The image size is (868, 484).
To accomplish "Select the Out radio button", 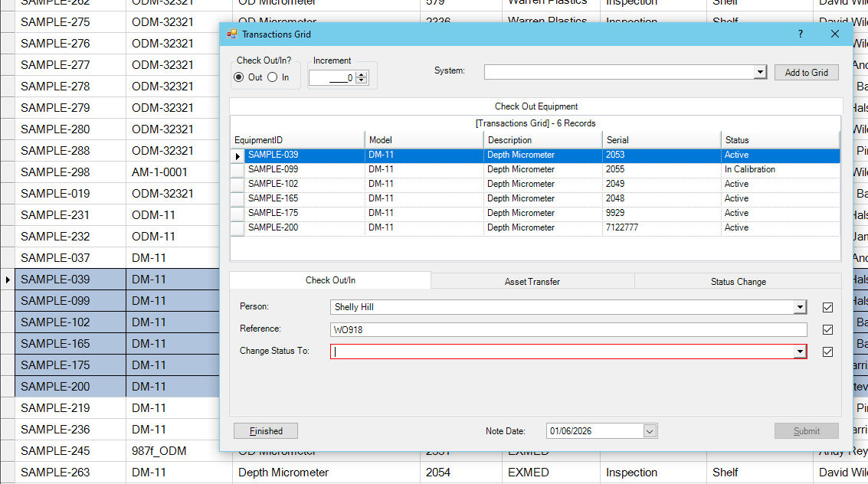I will tap(239, 77).
